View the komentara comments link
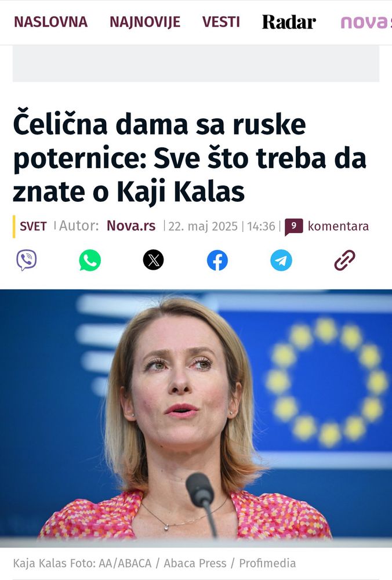The width and height of the screenshot is (392, 580). point(338,226)
